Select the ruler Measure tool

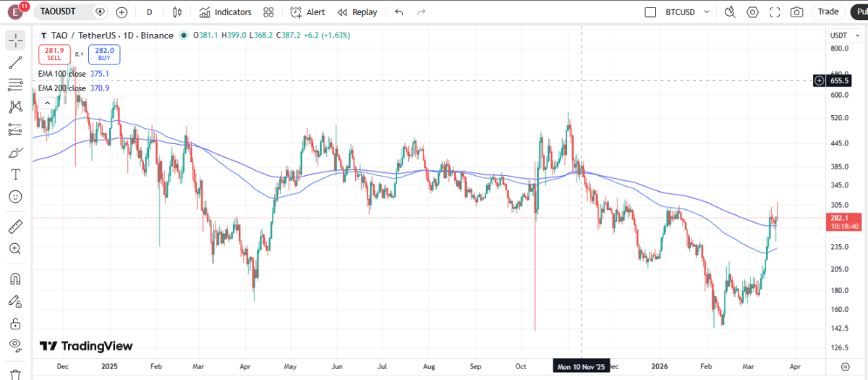click(15, 227)
